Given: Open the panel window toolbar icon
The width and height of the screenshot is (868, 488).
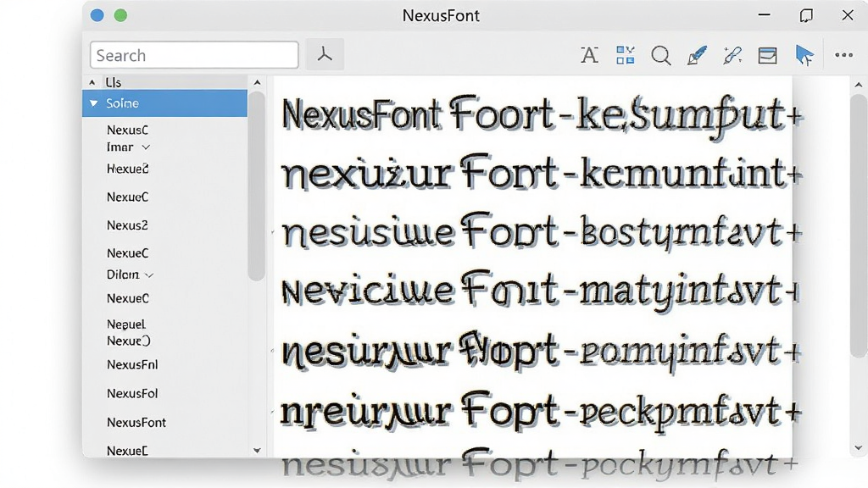Looking at the screenshot, I should pyautogui.click(x=767, y=55).
